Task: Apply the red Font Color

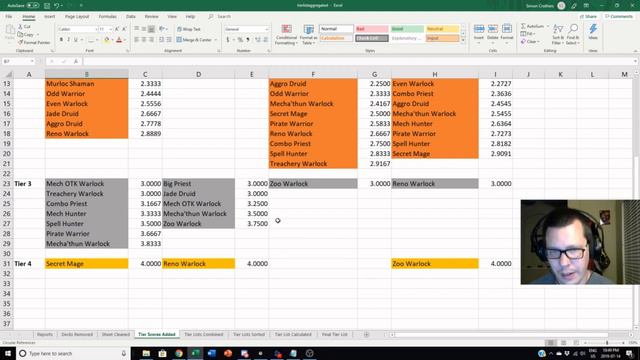Action: pos(119,40)
